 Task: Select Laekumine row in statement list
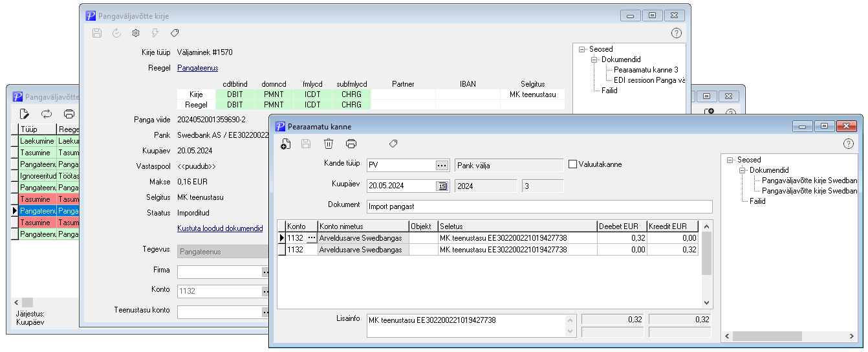click(45, 140)
